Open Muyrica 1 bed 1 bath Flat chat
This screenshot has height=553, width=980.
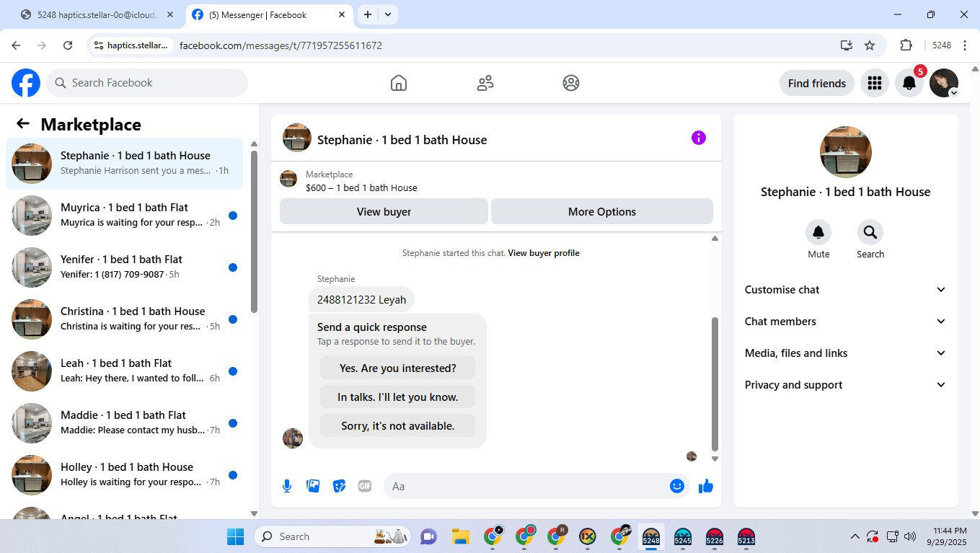coord(125,216)
